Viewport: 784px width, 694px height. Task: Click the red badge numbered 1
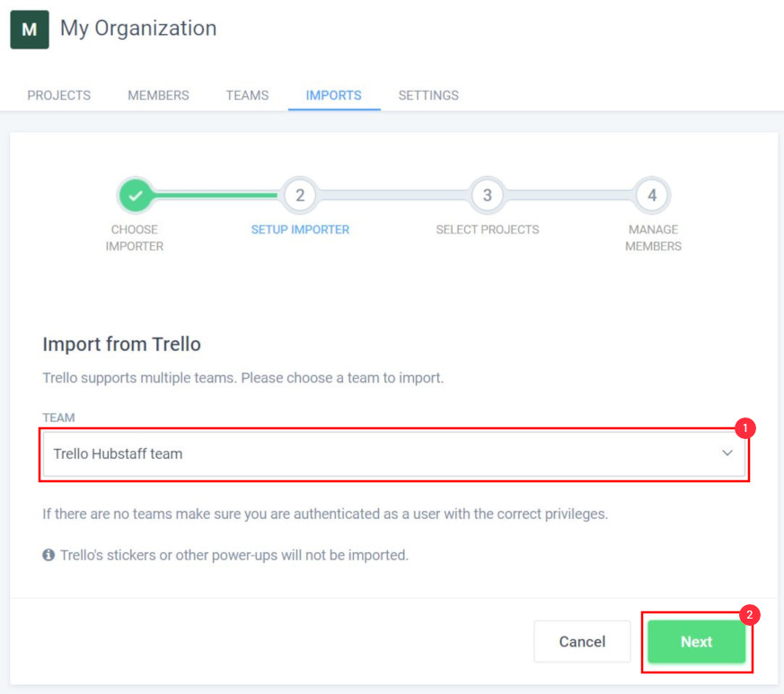coord(745,428)
